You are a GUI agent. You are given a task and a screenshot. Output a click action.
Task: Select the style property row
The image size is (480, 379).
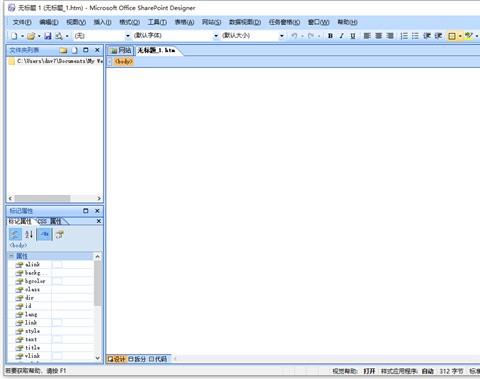[51, 331]
